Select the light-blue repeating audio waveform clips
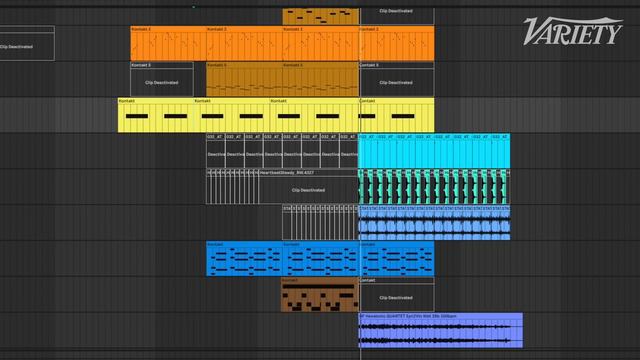This screenshot has height=360, width=640. [434, 223]
